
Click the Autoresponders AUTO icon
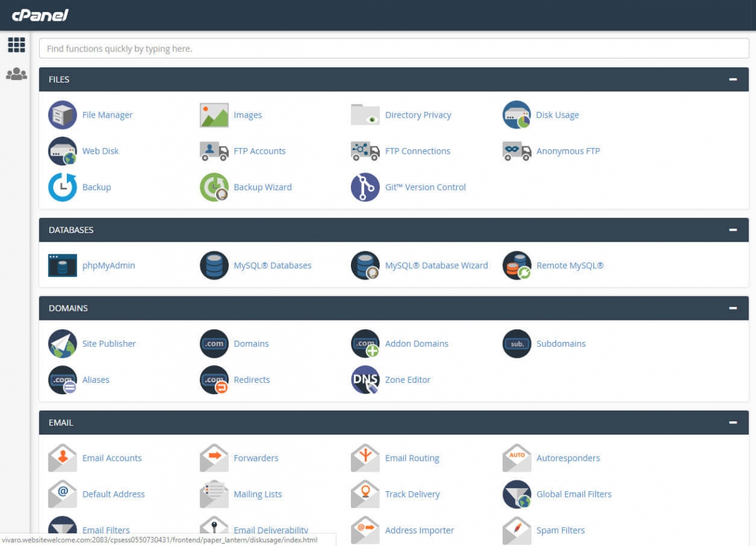(517, 458)
